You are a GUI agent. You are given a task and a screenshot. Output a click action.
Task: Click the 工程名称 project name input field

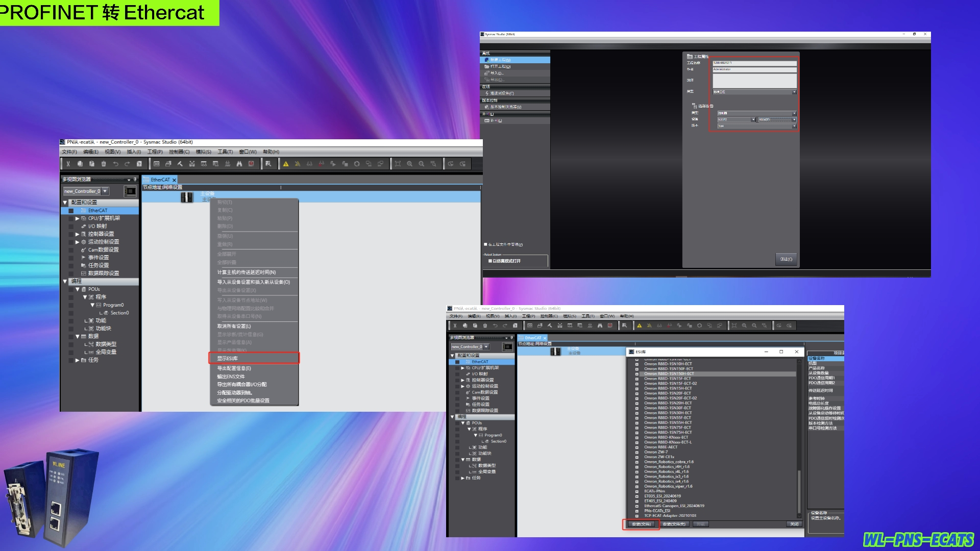pyautogui.click(x=754, y=63)
